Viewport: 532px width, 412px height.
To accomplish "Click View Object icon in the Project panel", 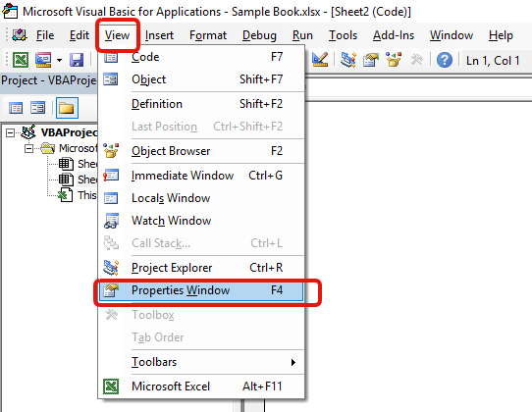I will click(37, 108).
